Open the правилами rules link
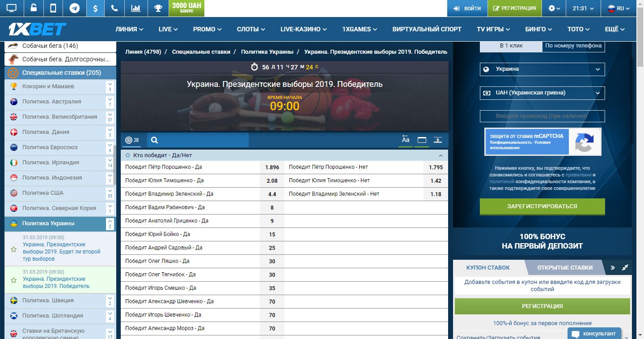The height and width of the screenshot is (339, 644). point(578,175)
